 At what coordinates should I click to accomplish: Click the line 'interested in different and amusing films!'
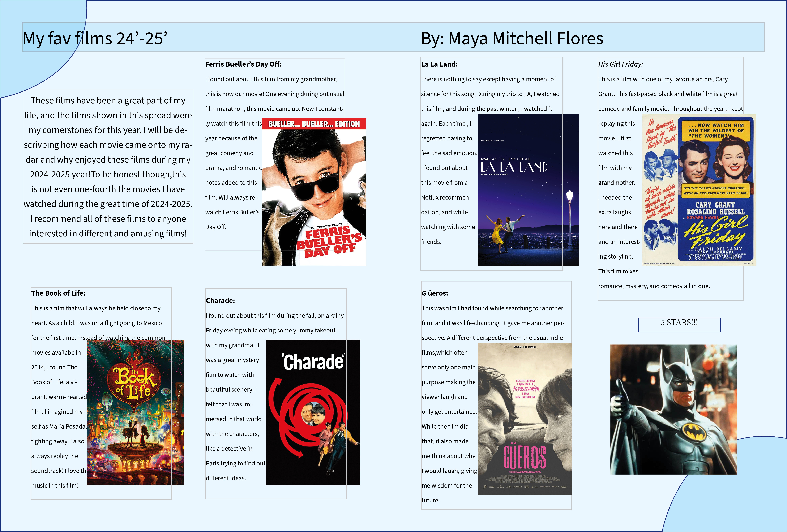click(x=108, y=234)
